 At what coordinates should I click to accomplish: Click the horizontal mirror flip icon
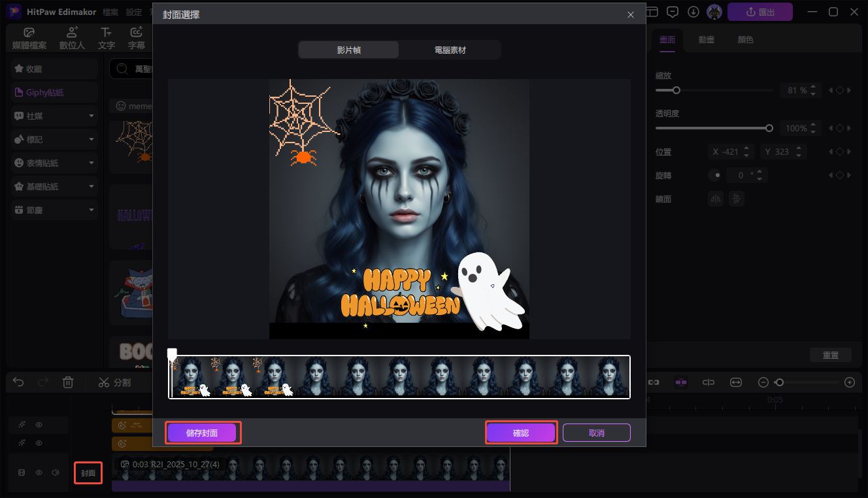(716, 199)
